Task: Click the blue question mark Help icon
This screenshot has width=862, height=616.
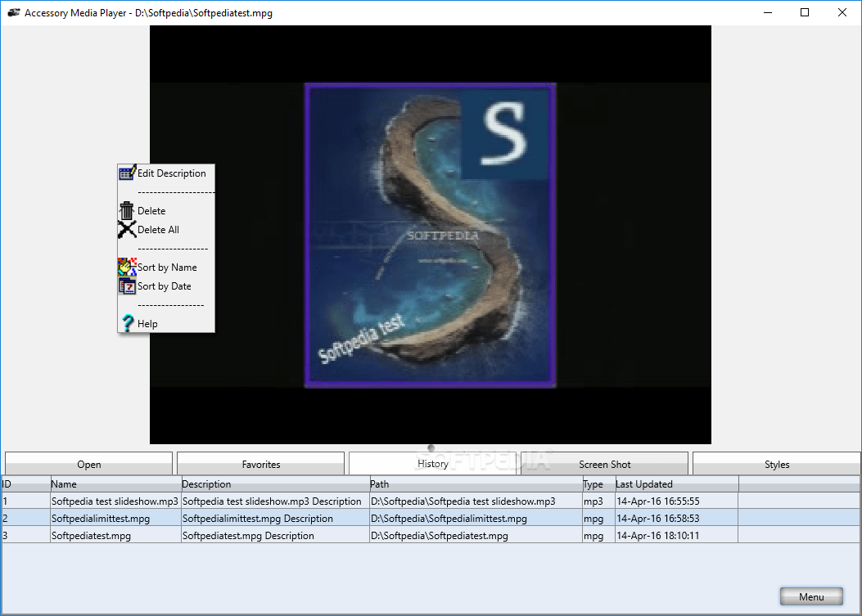Action: [x=128, y=323]
